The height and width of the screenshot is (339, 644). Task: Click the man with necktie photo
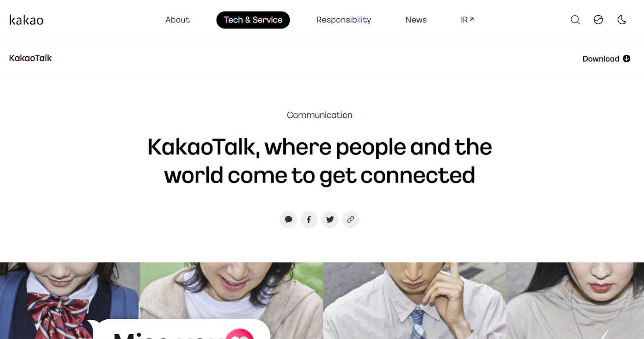coord(415,301)
